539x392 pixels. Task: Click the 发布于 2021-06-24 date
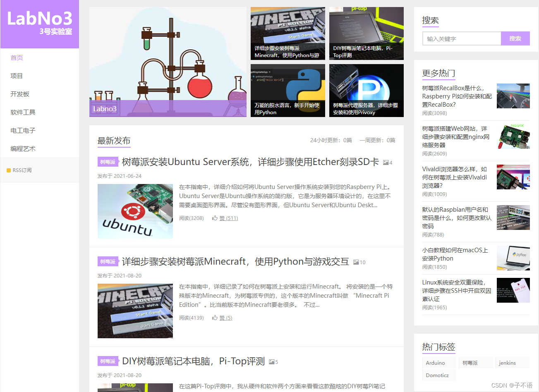tap(119, 176)
